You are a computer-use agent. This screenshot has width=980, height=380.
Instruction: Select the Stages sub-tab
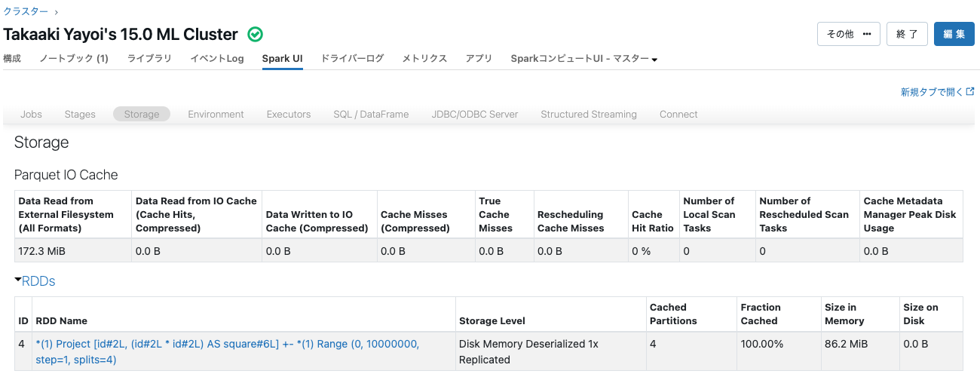click(80, 114)
